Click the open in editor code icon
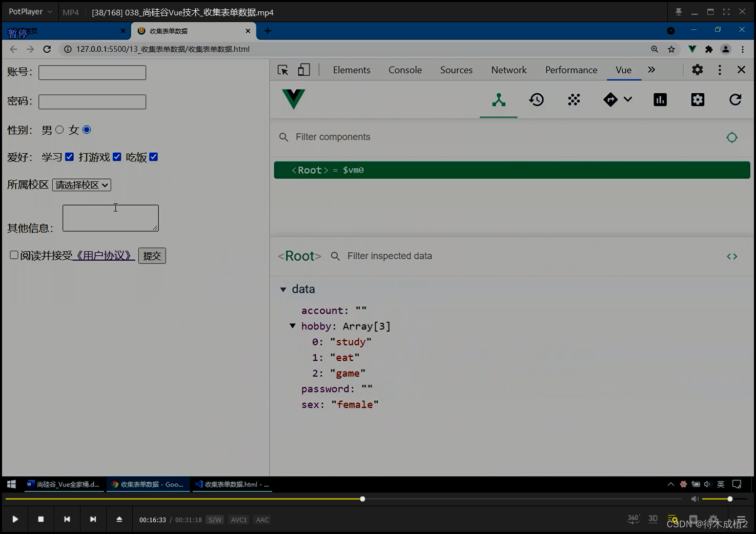 tap(732, 256)
